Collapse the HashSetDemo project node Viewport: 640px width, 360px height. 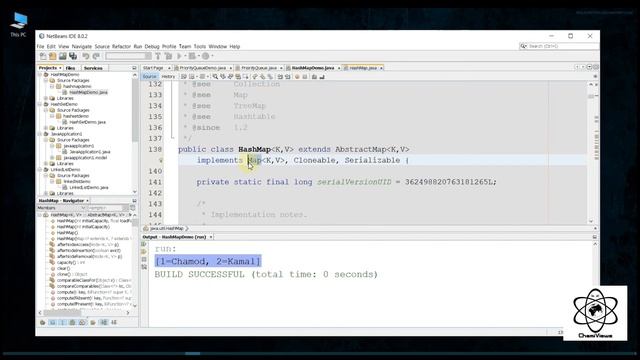coord(40,104)
